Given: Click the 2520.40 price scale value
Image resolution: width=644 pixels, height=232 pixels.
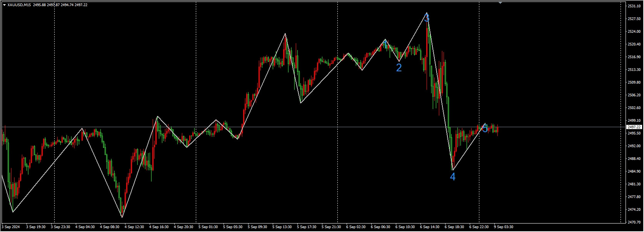Looking at the screenshot, I should pos(634,44).
